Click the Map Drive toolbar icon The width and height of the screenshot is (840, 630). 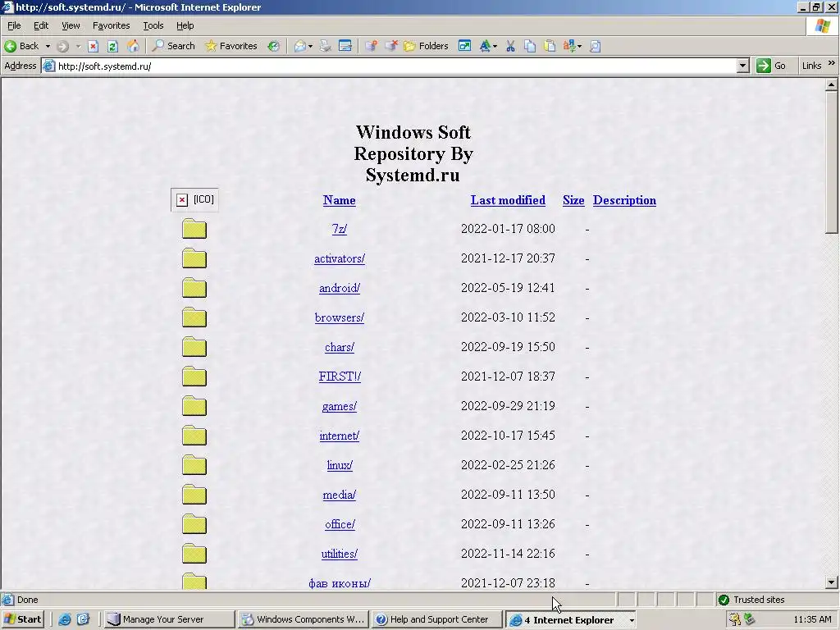(x=371, y=46)
